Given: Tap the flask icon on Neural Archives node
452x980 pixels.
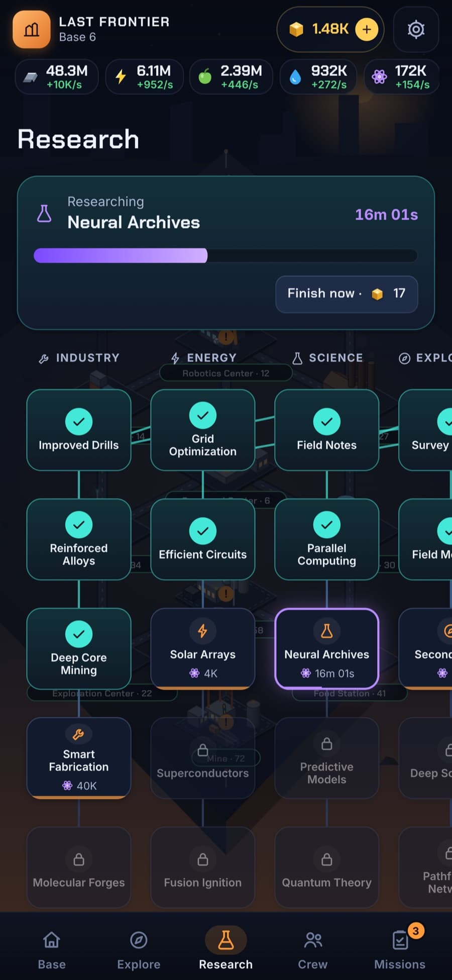Looking at the screenshot, I should (x=327, y=631).
